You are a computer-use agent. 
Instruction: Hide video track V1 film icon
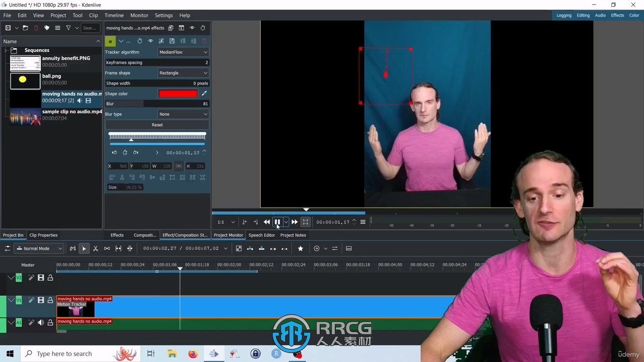(x=41, y=300)
